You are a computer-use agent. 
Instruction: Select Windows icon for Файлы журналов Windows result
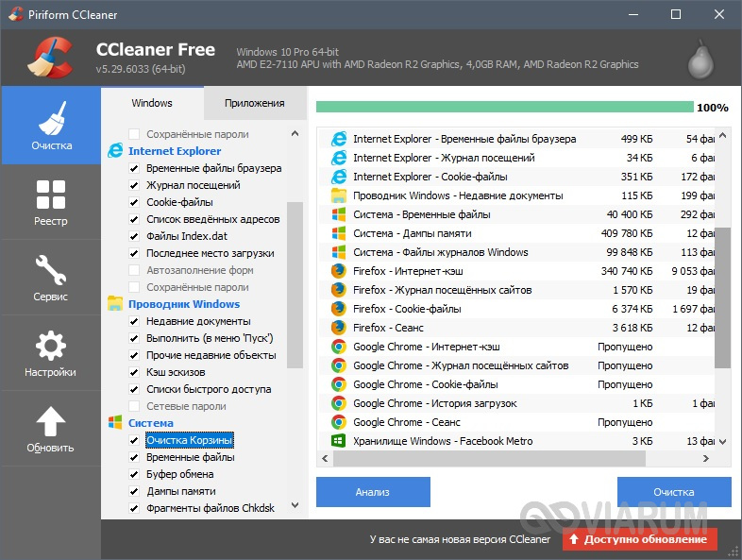[x=338, y=252]
